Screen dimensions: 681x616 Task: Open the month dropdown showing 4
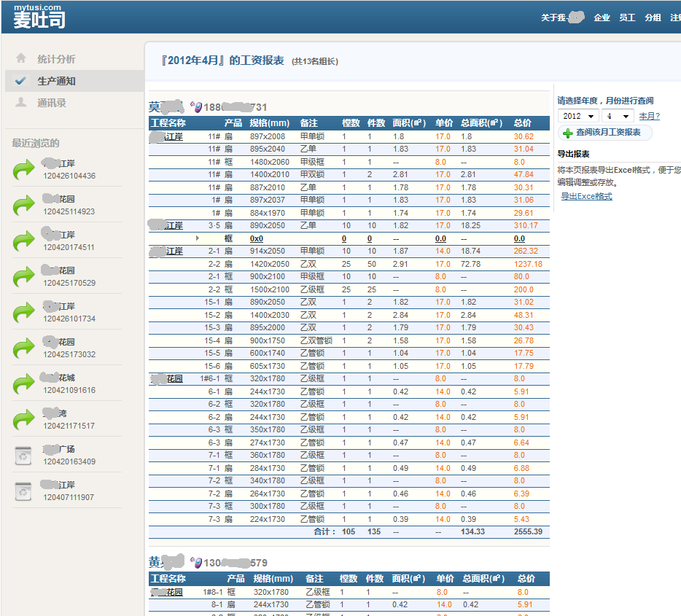click(617, 117)
